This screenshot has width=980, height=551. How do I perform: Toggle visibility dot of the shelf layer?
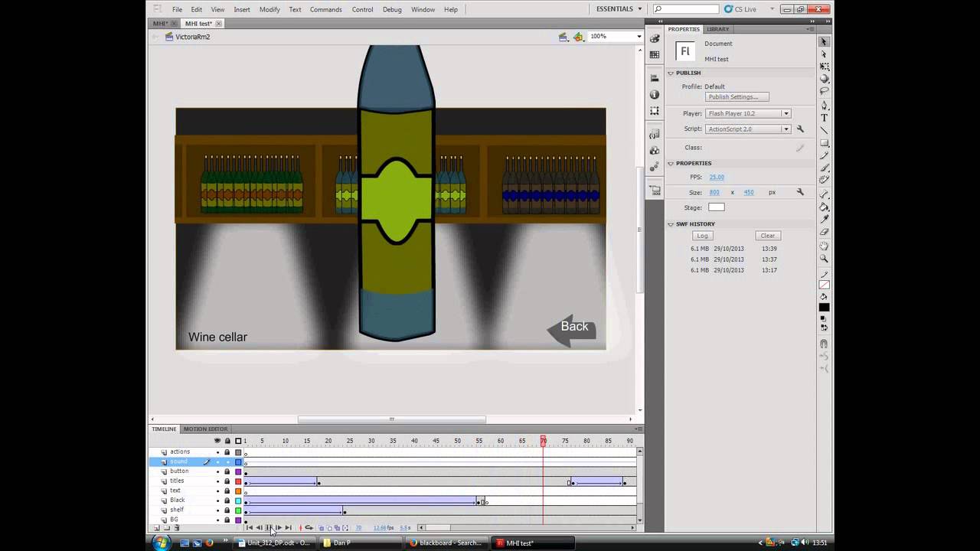217,510
